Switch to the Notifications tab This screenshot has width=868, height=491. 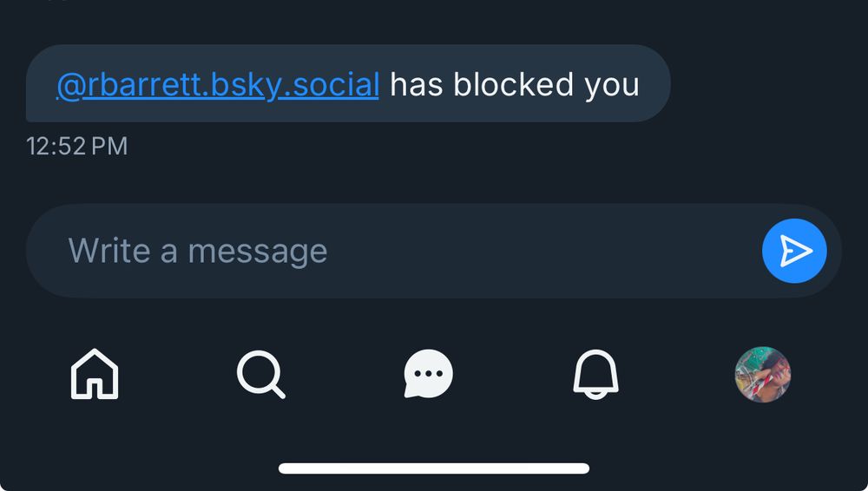pos(595,374)
